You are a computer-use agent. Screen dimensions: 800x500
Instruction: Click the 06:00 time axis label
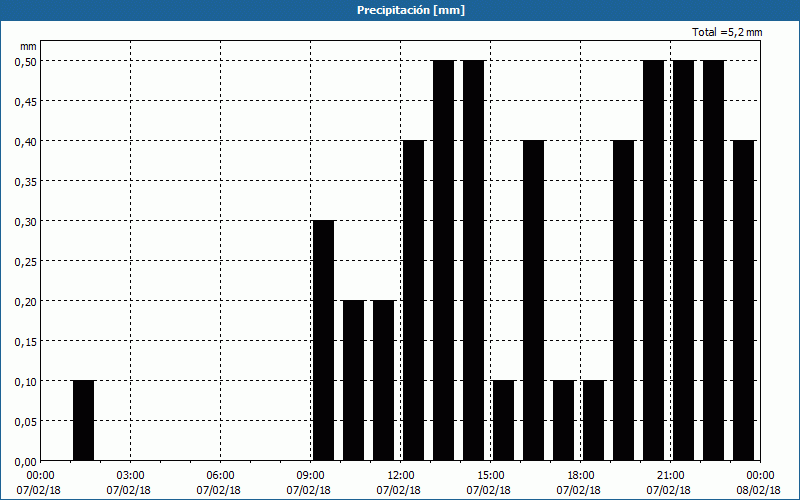tap(220, 476)
